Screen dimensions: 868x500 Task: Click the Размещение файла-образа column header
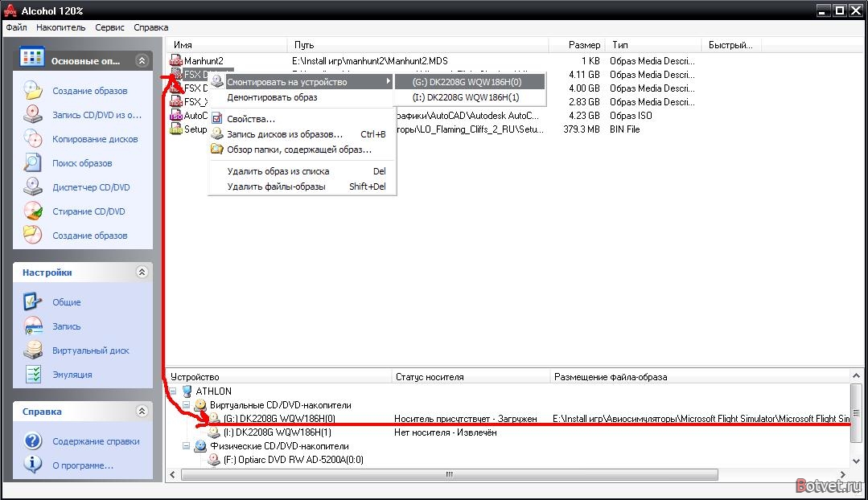click(700, 377)
